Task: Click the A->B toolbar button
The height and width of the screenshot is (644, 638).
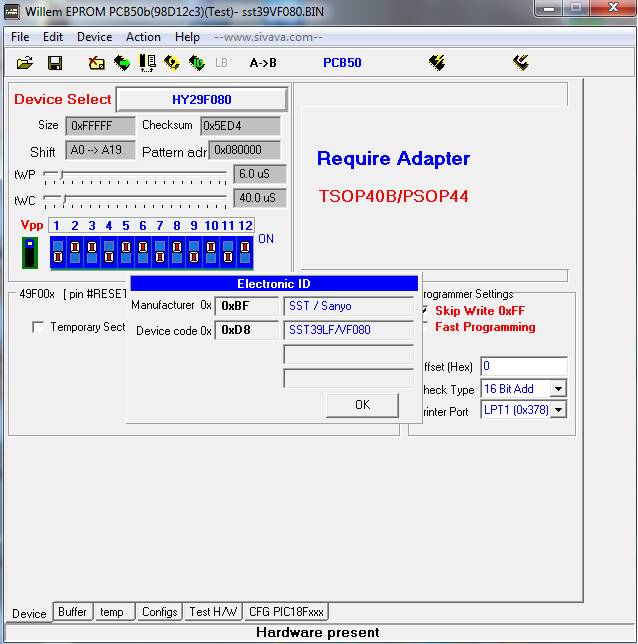Action: (x=263, y=63)
